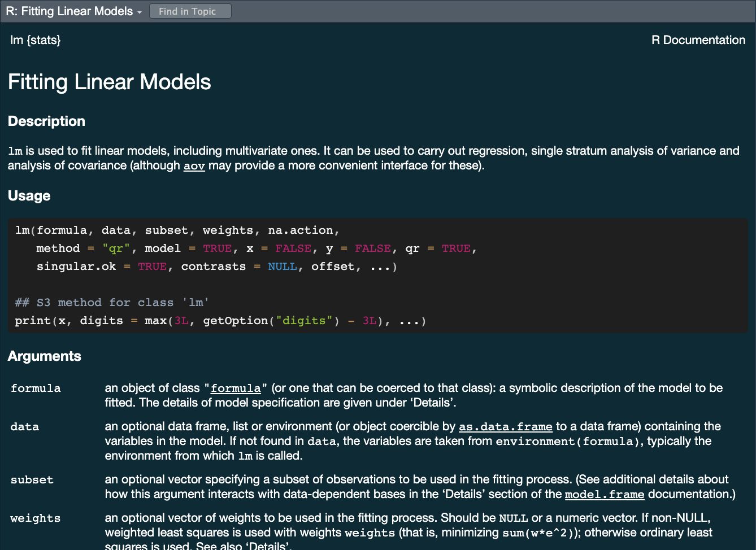Click the "data" argument name in the arguments table
Viewport: 756px width, 550px height.
pos(24,427)
